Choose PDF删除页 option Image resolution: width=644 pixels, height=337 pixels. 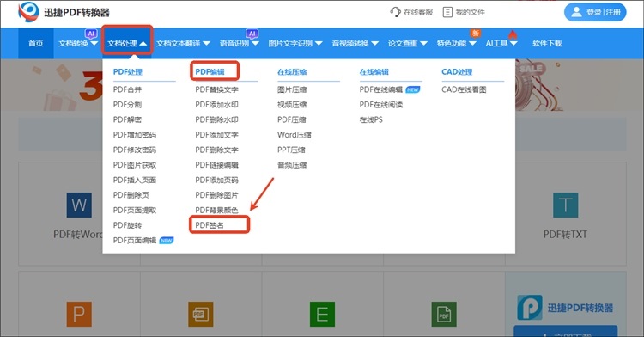coord(131,195)
